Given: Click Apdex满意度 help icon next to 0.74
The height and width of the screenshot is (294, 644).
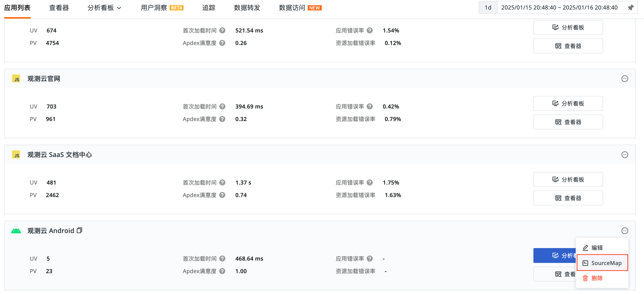Looking at the screenshot, I should click(x=222, y=195).
